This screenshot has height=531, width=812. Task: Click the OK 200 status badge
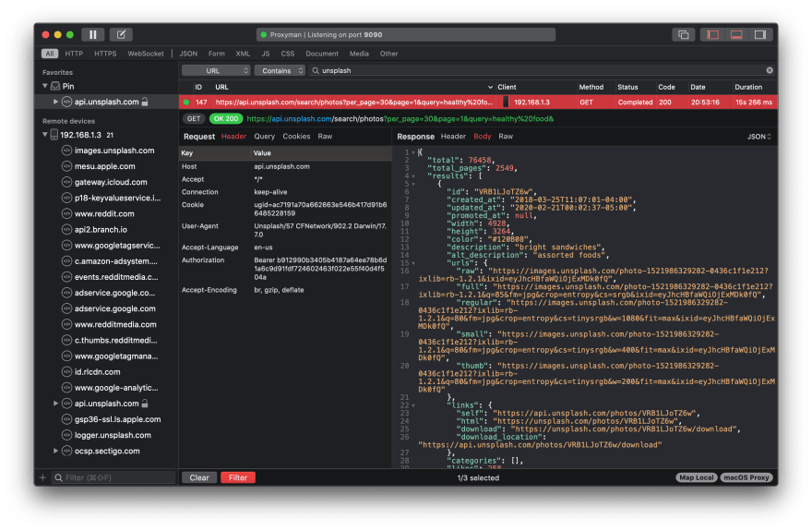226,118
